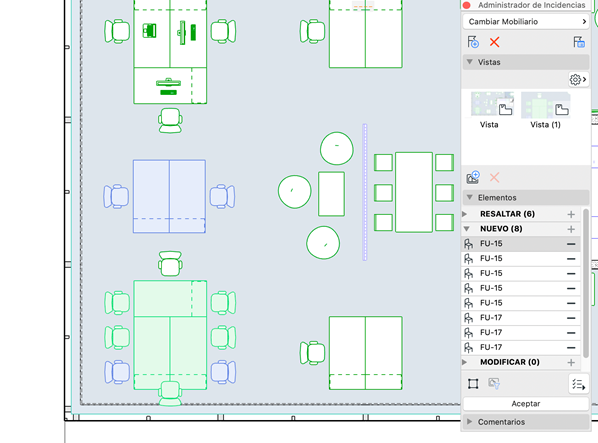Viewport: 598px width, 443px height.
Task: Expand the RESALTAR (6) group
Action: pyautogui.click(x=465, y=214)
